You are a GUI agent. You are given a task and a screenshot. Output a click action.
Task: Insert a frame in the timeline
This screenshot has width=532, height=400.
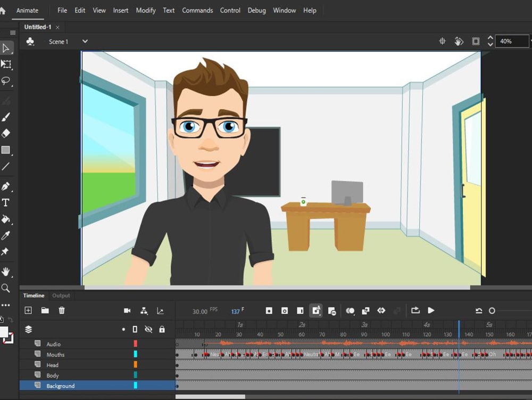coord(300,311)
